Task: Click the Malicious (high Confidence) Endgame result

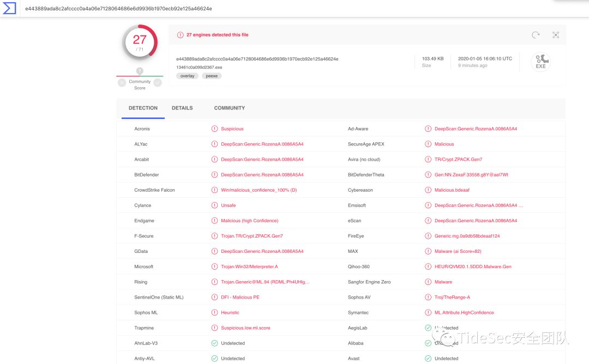Action: [x=249, y=221]
